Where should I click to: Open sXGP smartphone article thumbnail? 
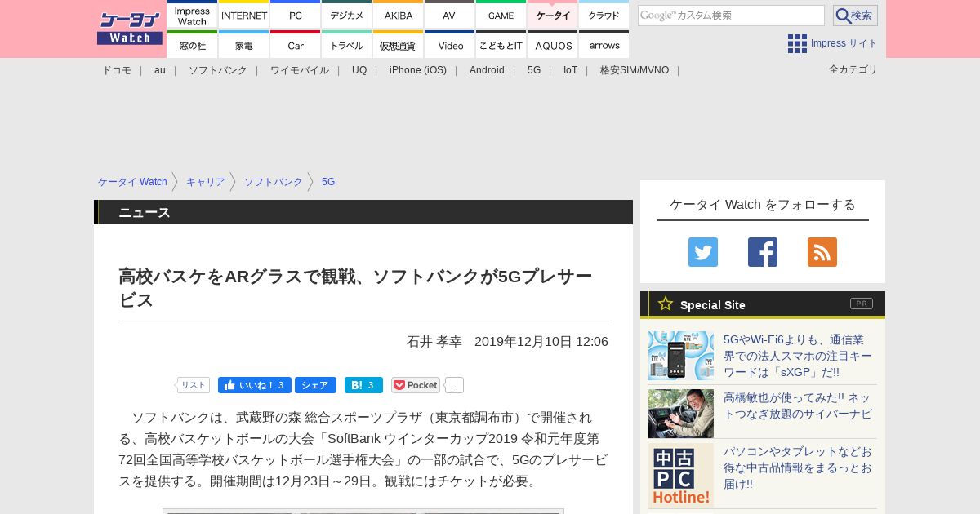tap(681, 356)
